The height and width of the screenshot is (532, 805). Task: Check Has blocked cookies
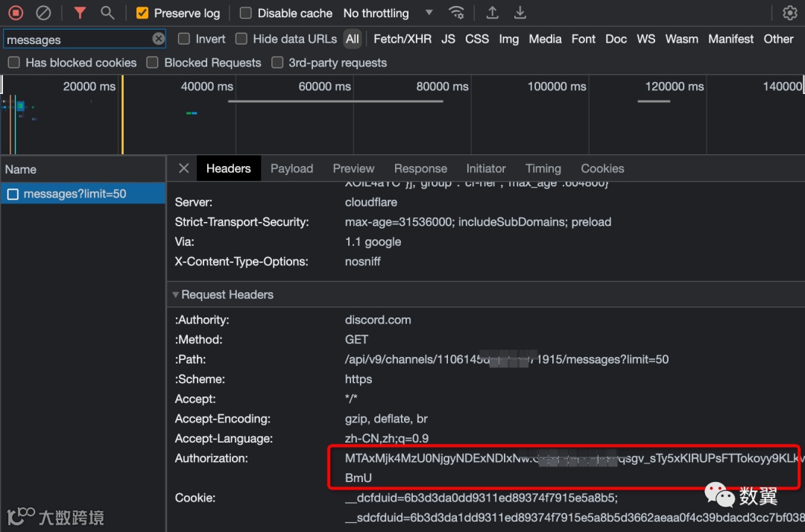[14, 63]
